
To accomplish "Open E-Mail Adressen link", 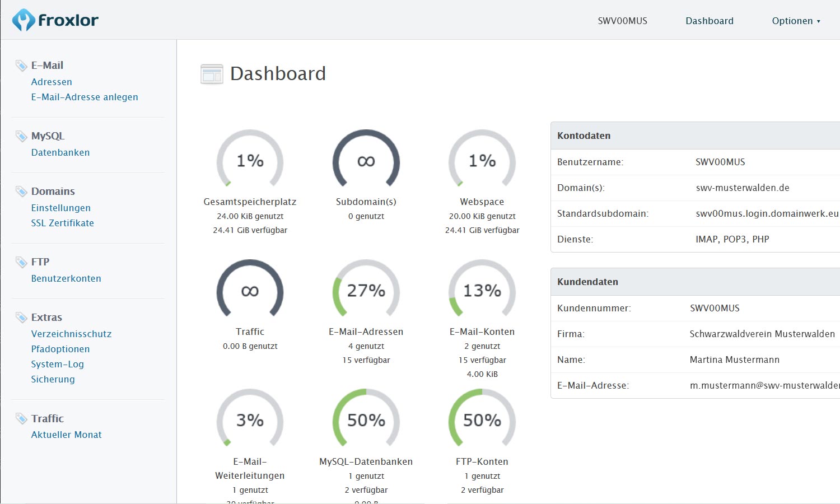I will click(x=52, y=82).
